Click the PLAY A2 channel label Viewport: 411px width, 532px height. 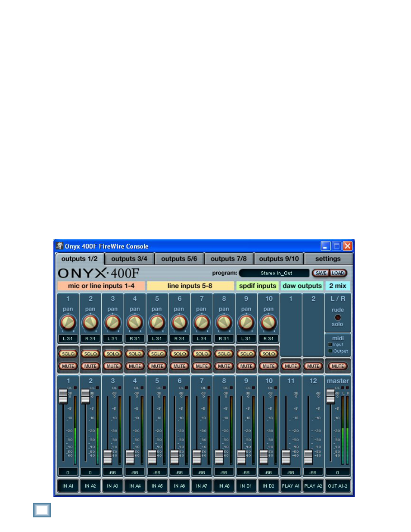[313, 486]
